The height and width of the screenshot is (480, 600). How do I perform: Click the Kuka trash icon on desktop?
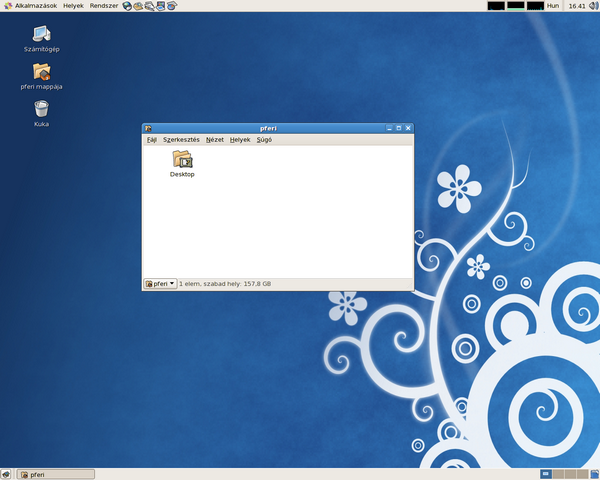[41, 109]
